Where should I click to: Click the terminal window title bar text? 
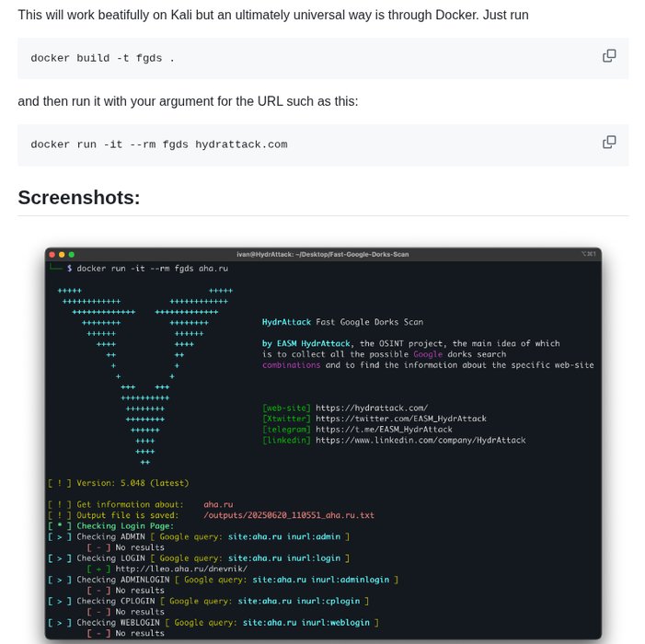322,255
